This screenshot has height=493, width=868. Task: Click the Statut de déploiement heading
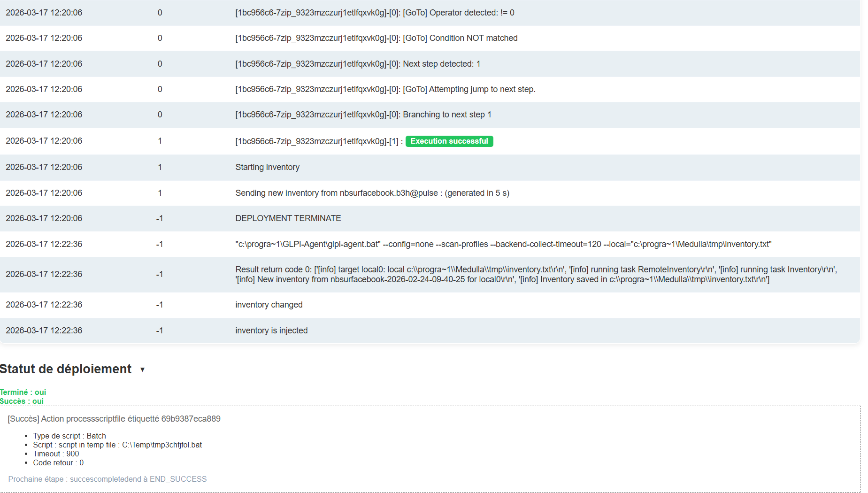click(x=66, y=369)
